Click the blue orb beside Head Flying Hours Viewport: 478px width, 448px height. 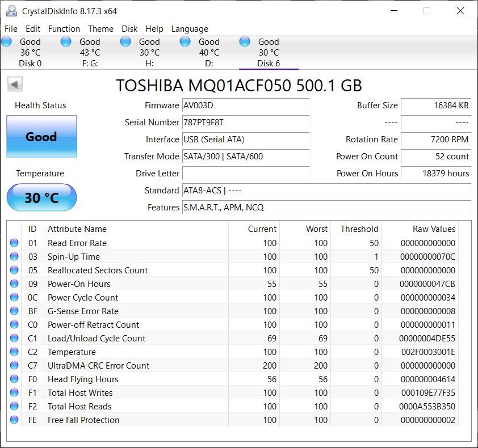pyautogui.click(x=14, y=379)
